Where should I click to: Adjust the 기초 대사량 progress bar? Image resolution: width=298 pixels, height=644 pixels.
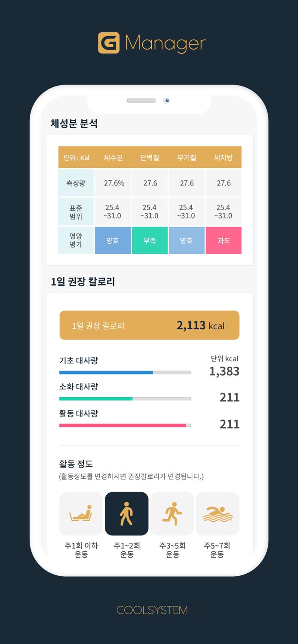(125, 372)
